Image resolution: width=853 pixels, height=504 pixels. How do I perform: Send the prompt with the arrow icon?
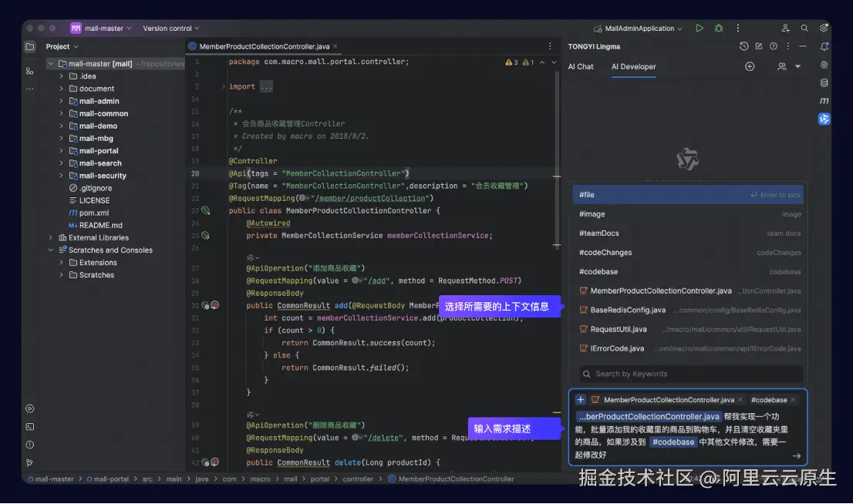(x=797, y=456)
